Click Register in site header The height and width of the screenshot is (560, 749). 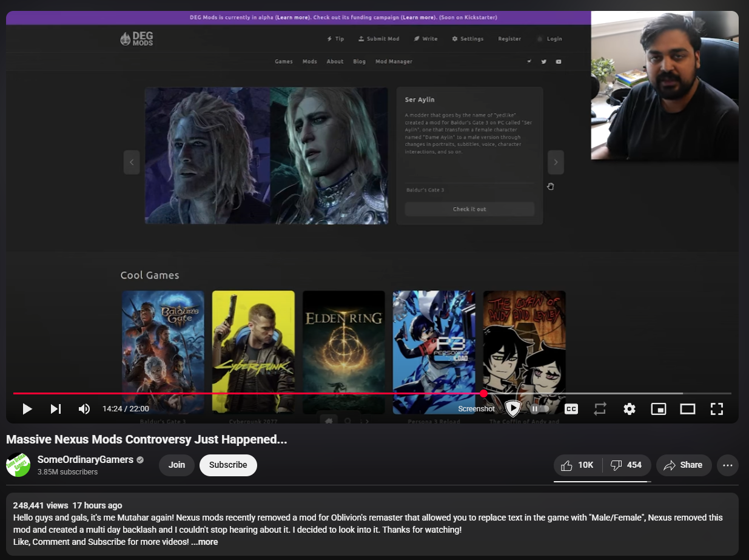click(509, 39)
